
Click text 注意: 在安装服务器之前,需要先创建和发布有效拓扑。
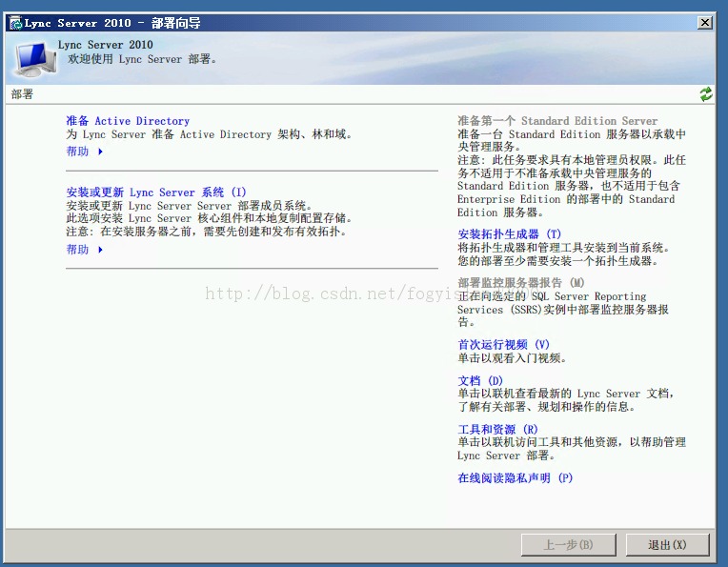[x=206, y=232]
